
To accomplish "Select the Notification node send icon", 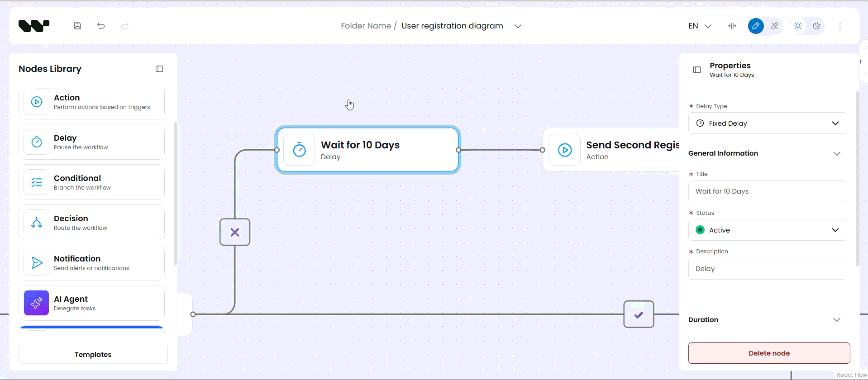I will pos(37,263).
